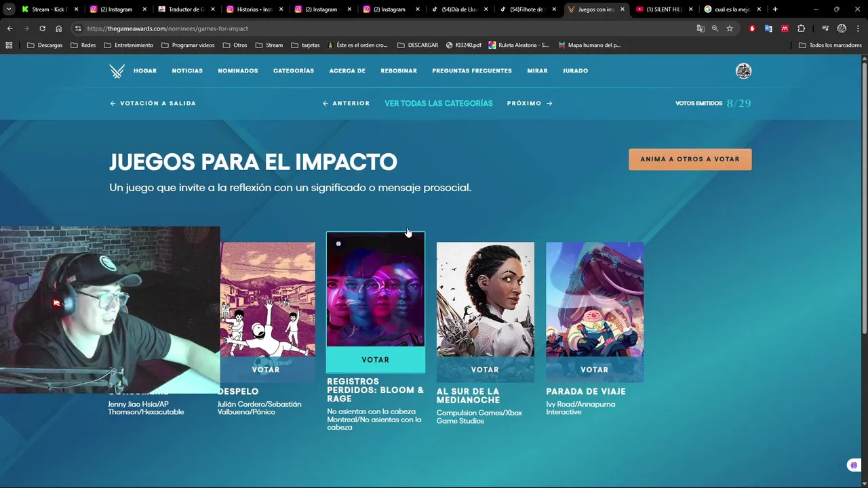This screenshot has height=488, width=868.
Task: Click VER TODAS LAS CATEGORÍAS
Action: coord(439,104)
